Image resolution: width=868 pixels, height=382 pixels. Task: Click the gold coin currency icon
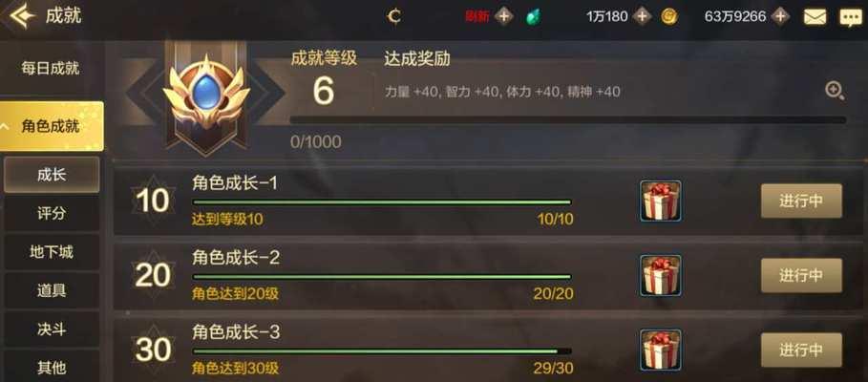pyautogui.click(x=669, y=16)
